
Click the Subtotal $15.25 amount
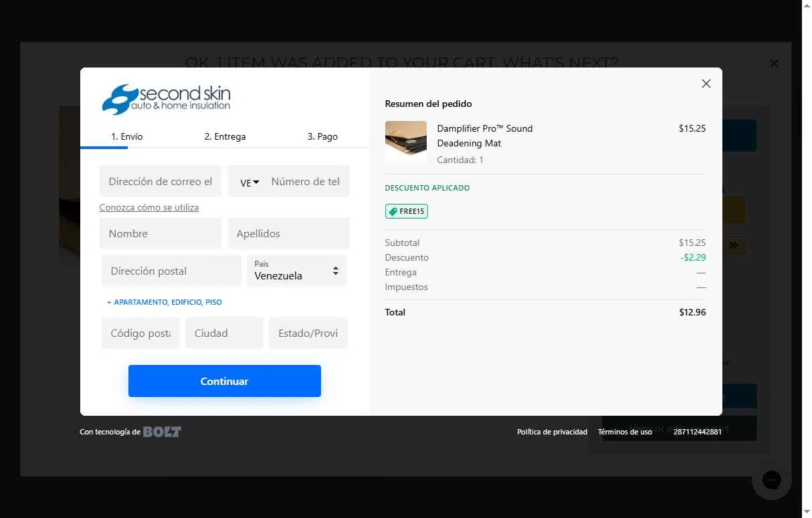tap(692, 243)
